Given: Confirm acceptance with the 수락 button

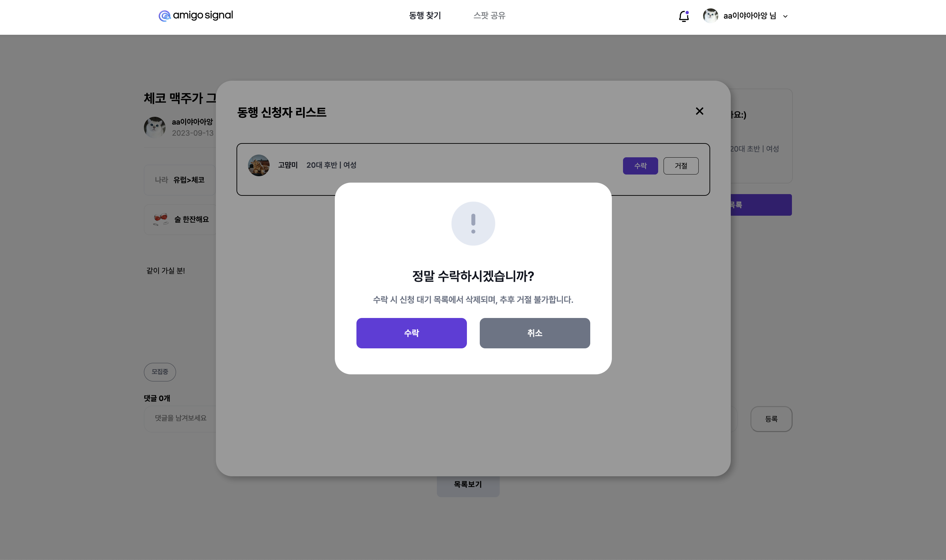Looking at the screenshot, I should (411, 333).
